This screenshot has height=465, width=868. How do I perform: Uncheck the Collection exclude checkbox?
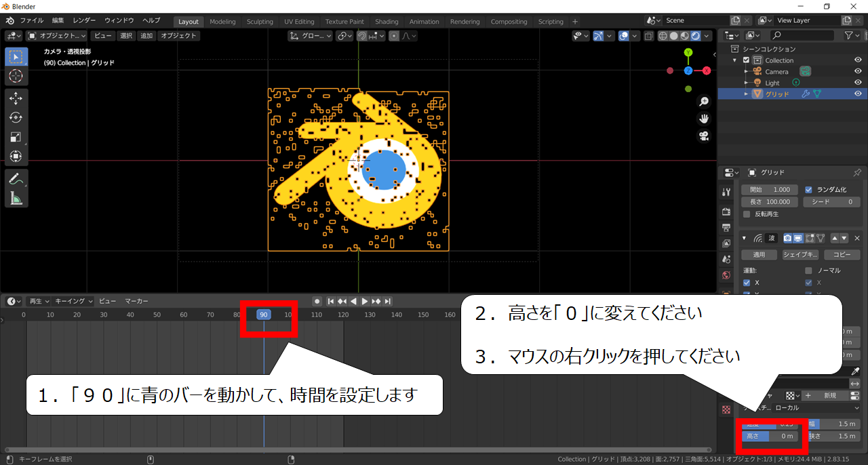pyautogui.click(x=747, y=60)
